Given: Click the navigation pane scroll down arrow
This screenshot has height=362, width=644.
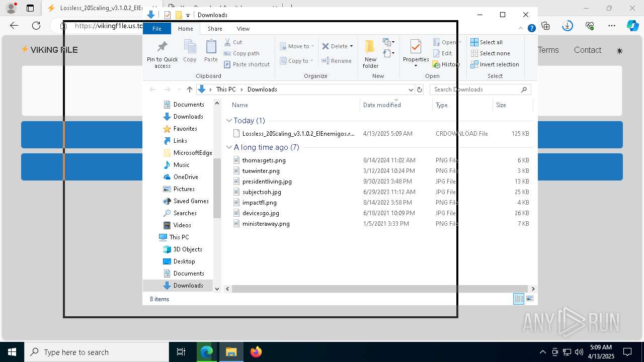Looking at the screenshot, I should [x=217, y=289].
